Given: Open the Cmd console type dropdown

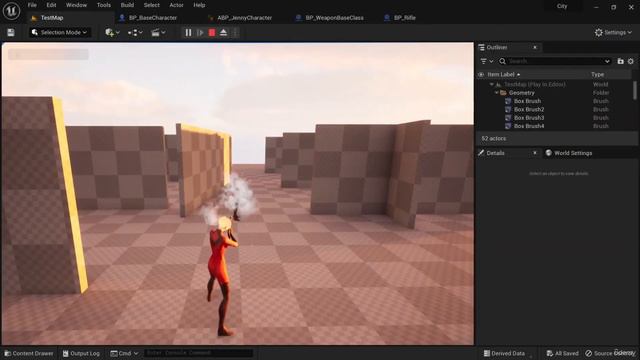Looking at the screenshot, I should 124,353.
